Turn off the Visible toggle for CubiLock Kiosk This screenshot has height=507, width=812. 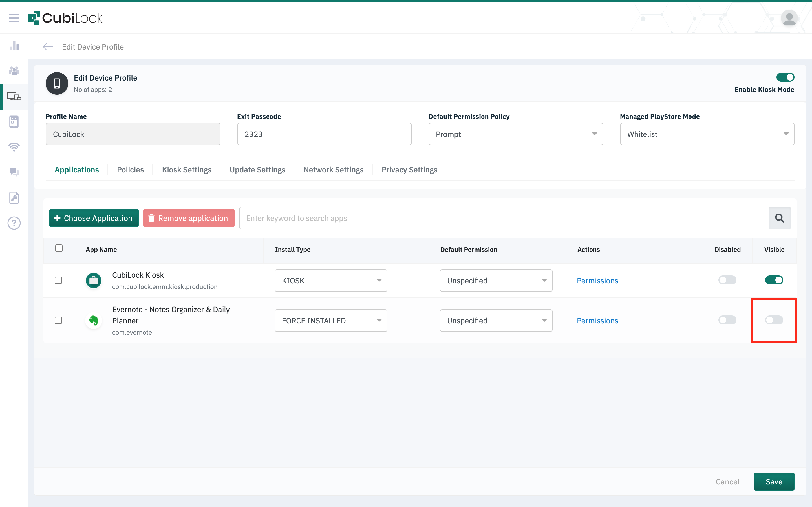[x=774, y=280]
